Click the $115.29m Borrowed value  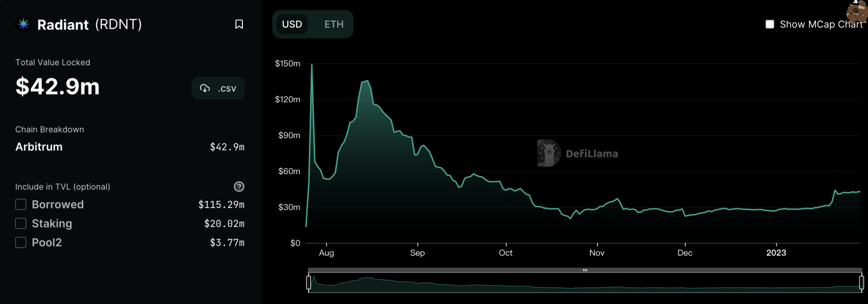[222, 205]
